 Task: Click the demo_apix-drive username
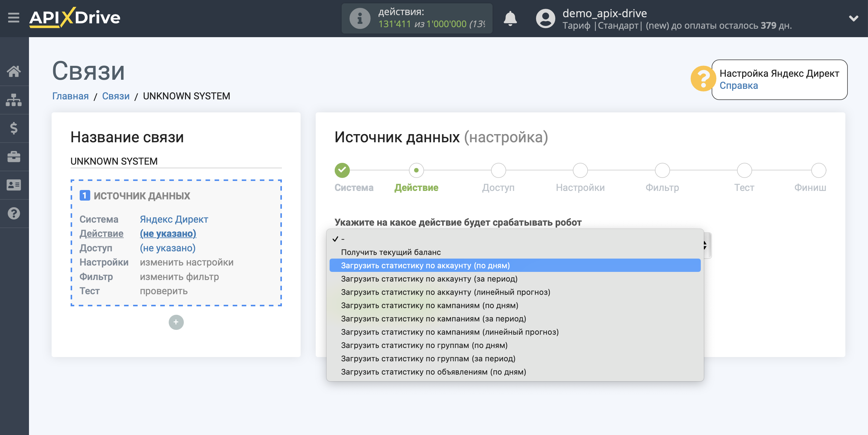pos(605,13)
